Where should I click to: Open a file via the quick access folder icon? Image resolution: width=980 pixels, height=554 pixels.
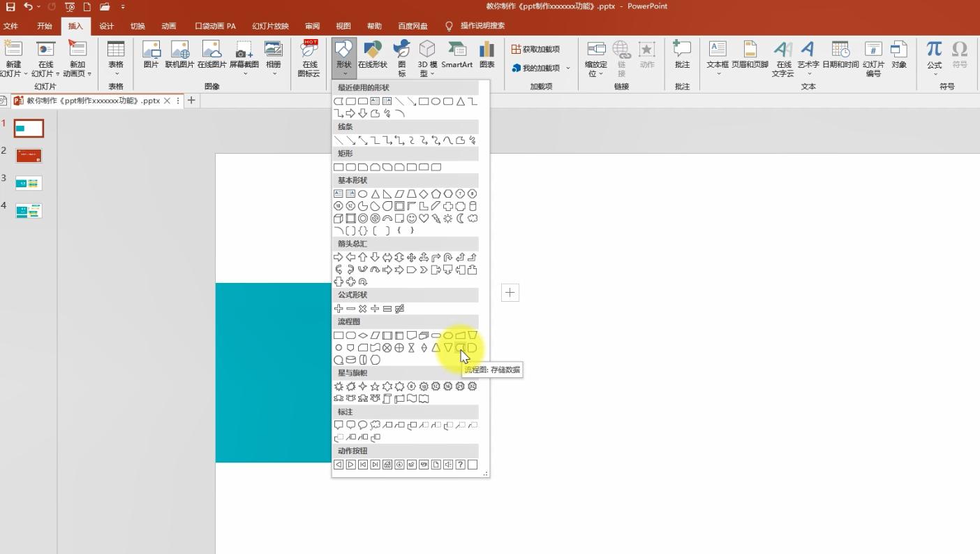coord(105,7)
